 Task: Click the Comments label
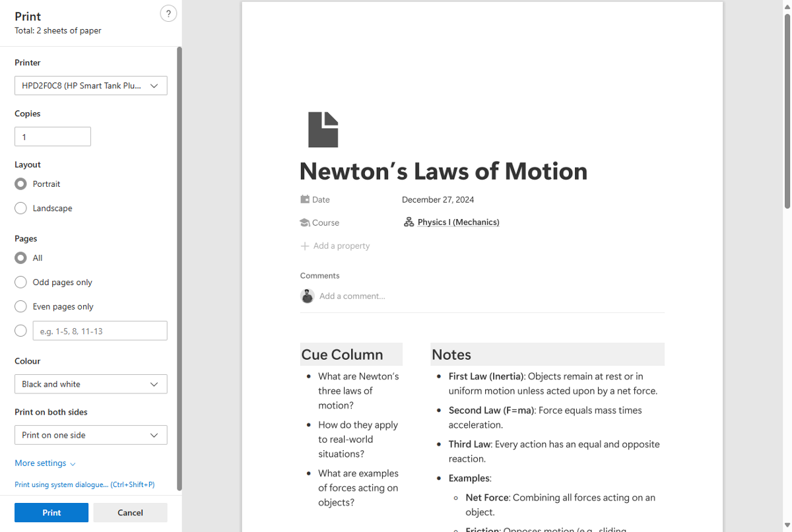320,276
